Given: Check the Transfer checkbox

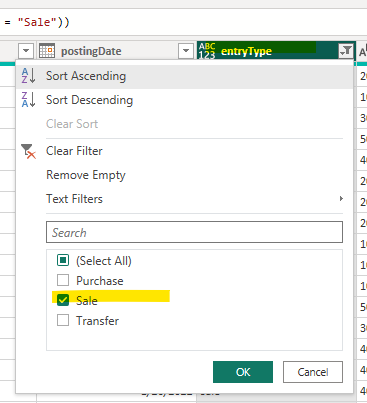Looking at the screenshot, I should pyautogui.click(x=63, y=320).
